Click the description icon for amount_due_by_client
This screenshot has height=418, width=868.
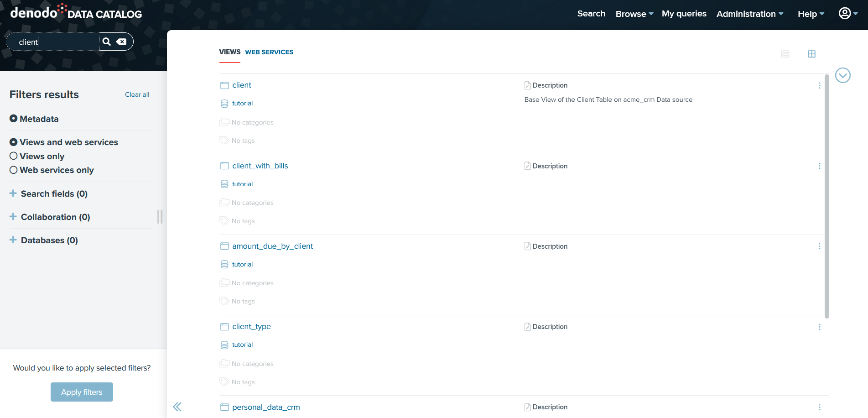point(527,246)
